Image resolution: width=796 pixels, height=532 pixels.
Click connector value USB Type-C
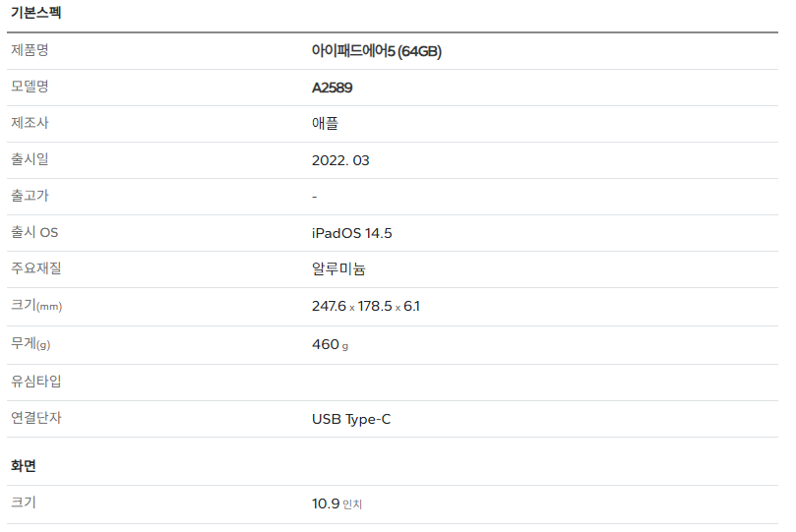click(x=351, y=420)
